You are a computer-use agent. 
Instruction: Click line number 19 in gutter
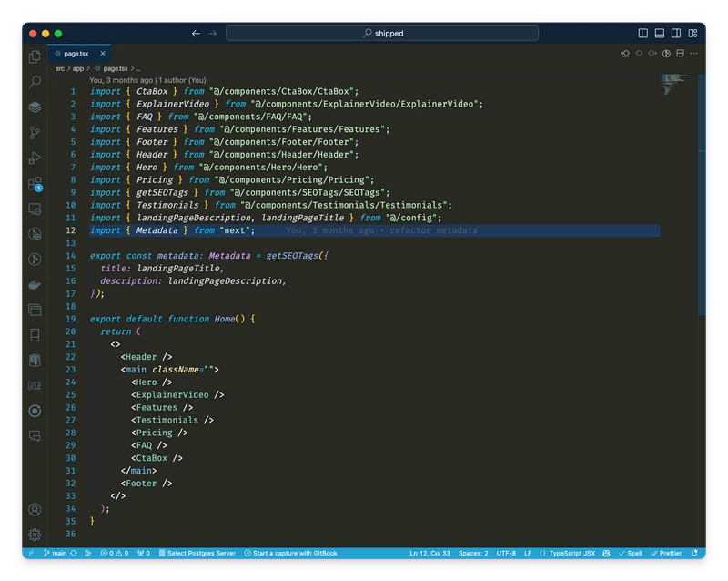click(x=70, y=319)
